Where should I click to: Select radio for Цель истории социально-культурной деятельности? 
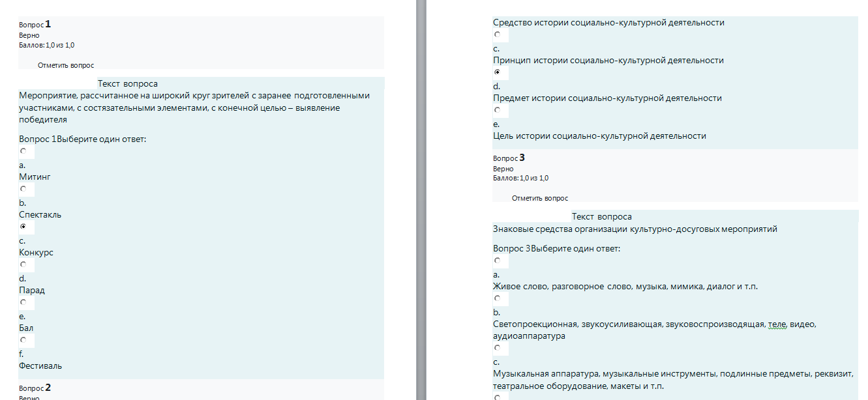[x=497, y=109]
